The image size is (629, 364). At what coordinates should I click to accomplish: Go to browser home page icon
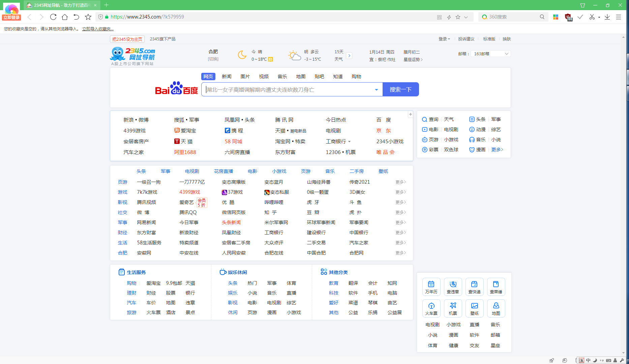click(65, 17)
